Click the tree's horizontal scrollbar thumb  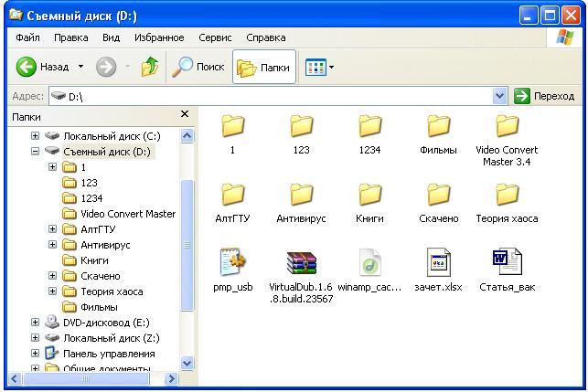tap(86, 378)
